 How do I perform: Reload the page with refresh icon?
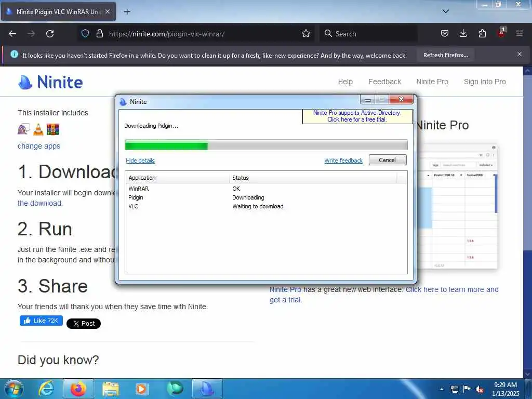(50, 34)
